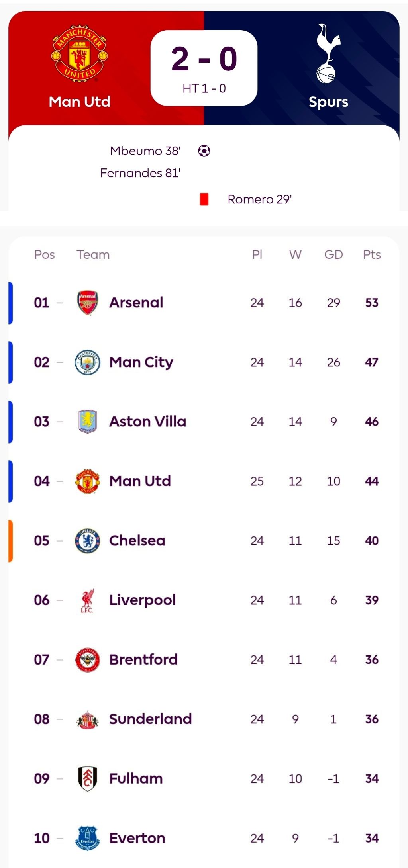The width and height of the screenshot is (408, 868).
Task: Tap the red card icon beside Romero
Action: (204, 199)
